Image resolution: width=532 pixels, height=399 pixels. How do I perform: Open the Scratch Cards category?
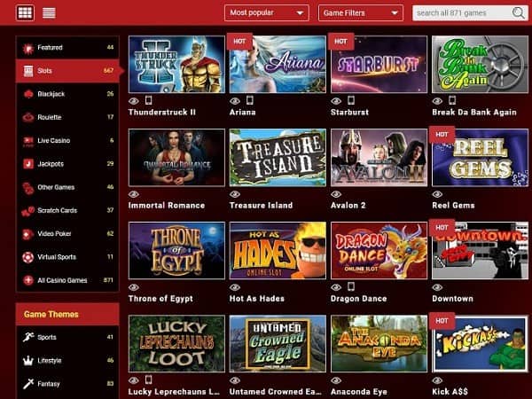[x=67, y=210]
